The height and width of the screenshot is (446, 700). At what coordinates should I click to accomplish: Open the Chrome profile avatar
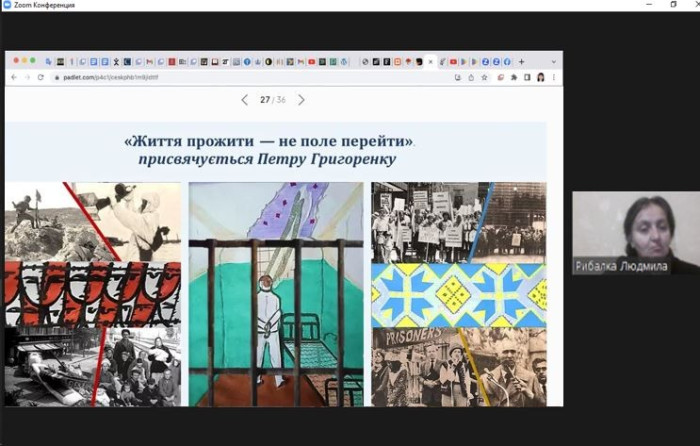[x=540, y=77]
